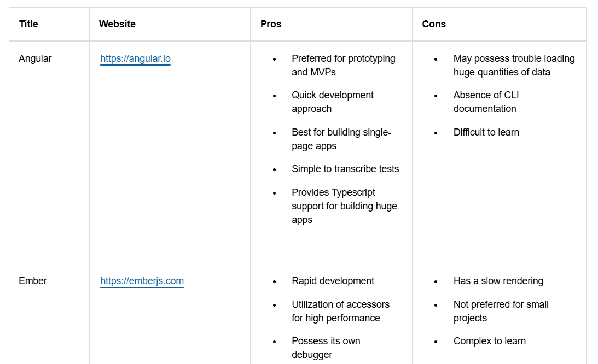Click 'Simple to transcribe tests' item

point(345,169)
